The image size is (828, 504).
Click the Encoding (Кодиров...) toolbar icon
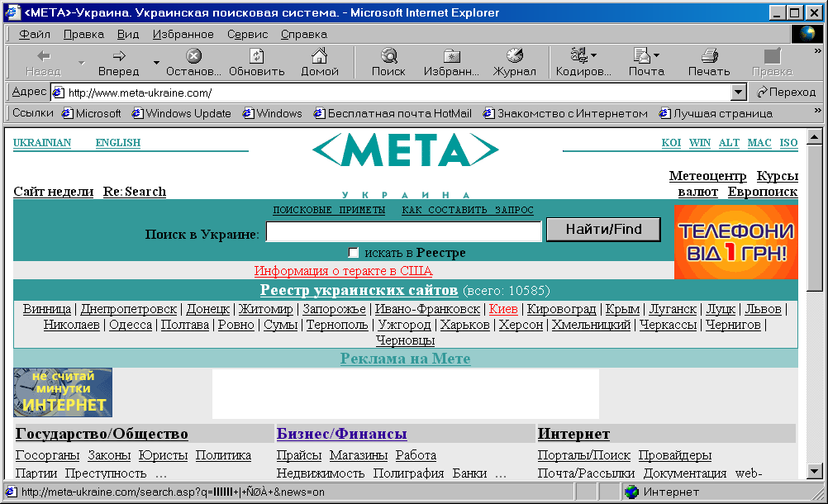579,55
